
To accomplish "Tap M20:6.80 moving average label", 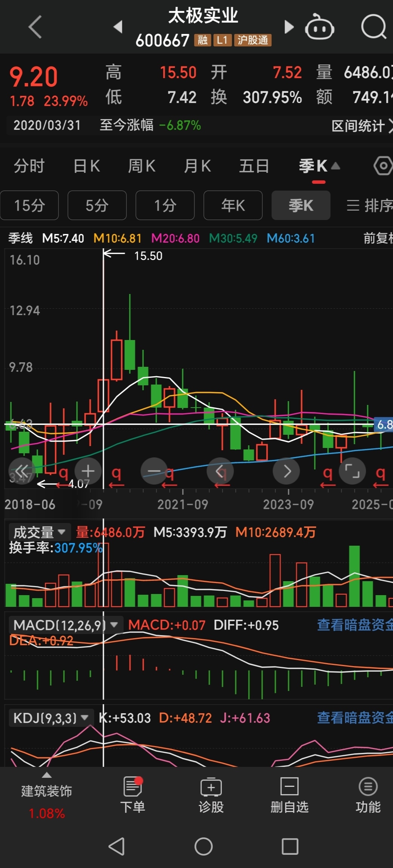I will pos(175,238).
